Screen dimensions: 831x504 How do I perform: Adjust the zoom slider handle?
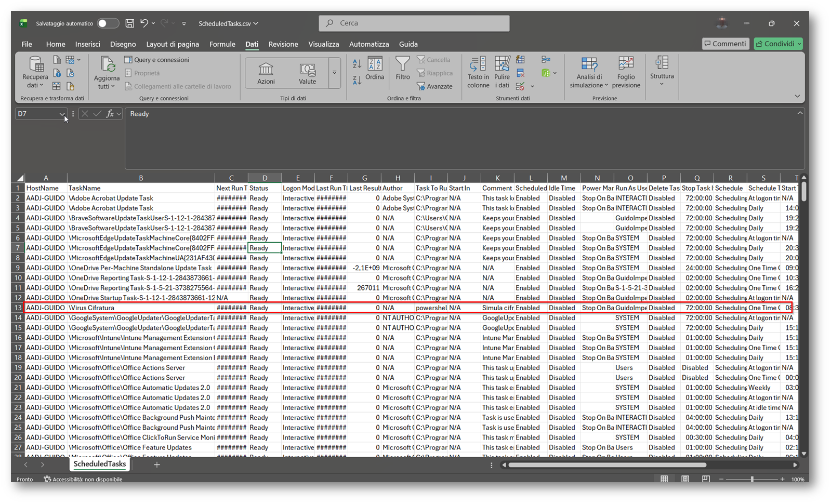pos(752,479)
